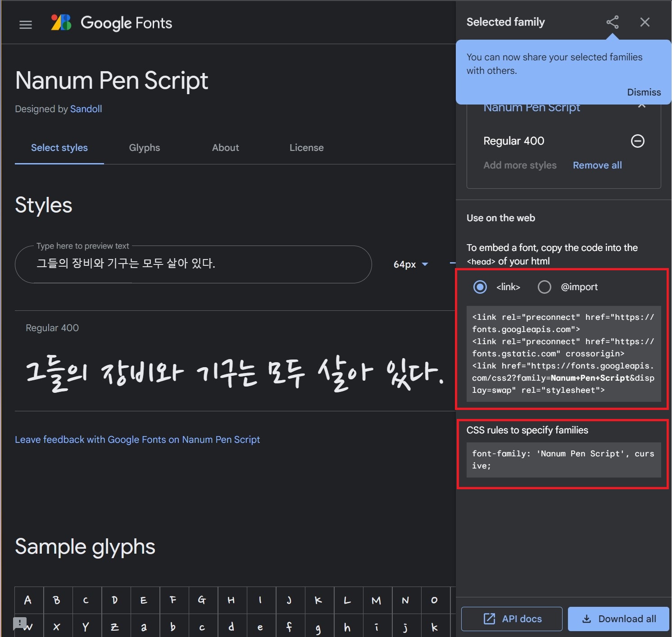
Task: Select the Regular 400 Korean preview sample
Action: click(x=235, y=374)
